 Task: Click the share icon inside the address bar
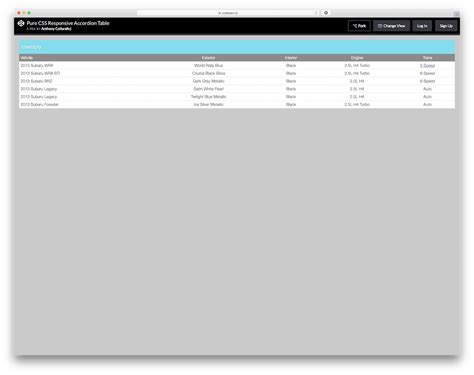(316, 13)
